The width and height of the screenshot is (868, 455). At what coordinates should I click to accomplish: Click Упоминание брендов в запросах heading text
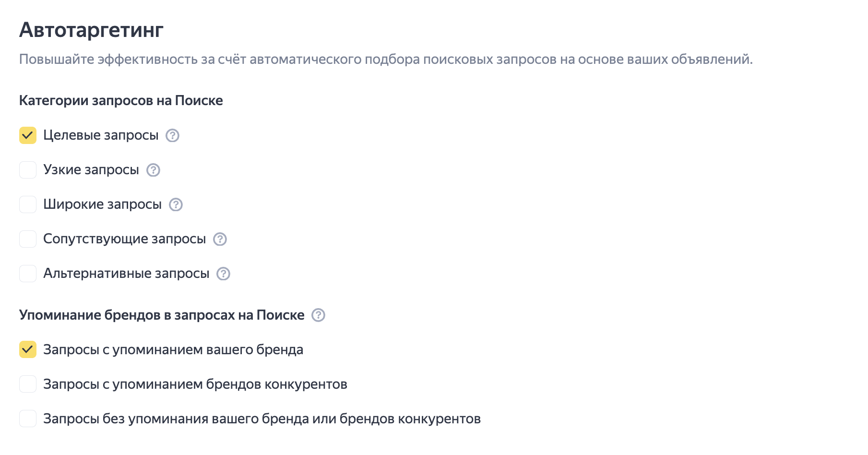click(x=162, y=315)
